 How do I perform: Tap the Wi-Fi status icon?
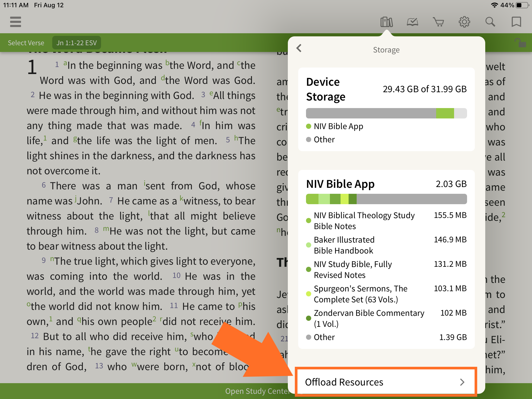[495, 5]
